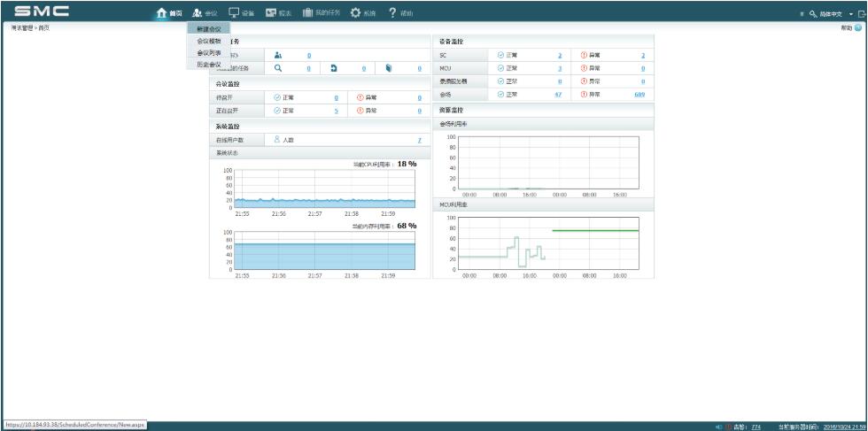
Task: Select 新建会议 from the dropdown menu
Action: click(209, 29)
